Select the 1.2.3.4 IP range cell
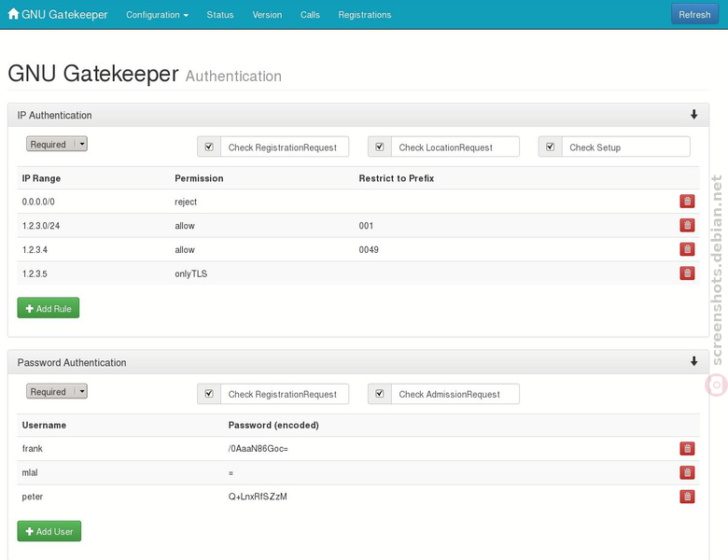 tap(35, 250)
